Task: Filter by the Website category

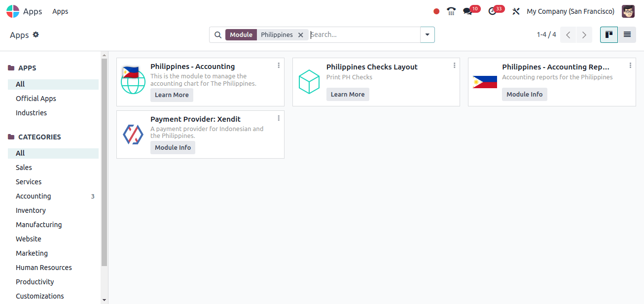Action: 53,239
